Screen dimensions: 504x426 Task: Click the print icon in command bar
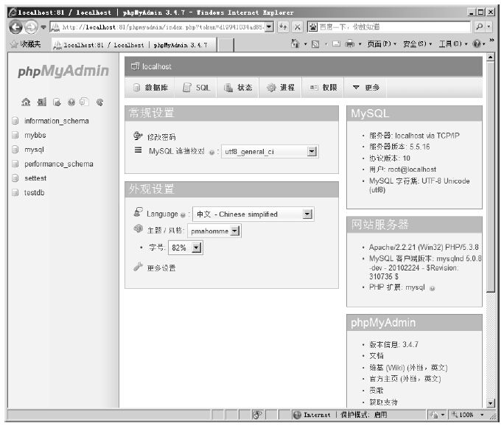pos(350,43)
